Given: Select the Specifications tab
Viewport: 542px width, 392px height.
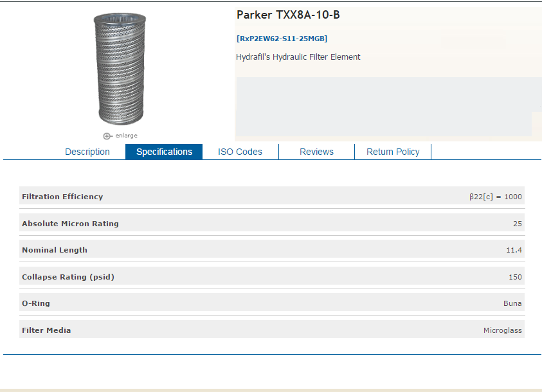Looking at the screenshot, I should [x=164, y=152].
